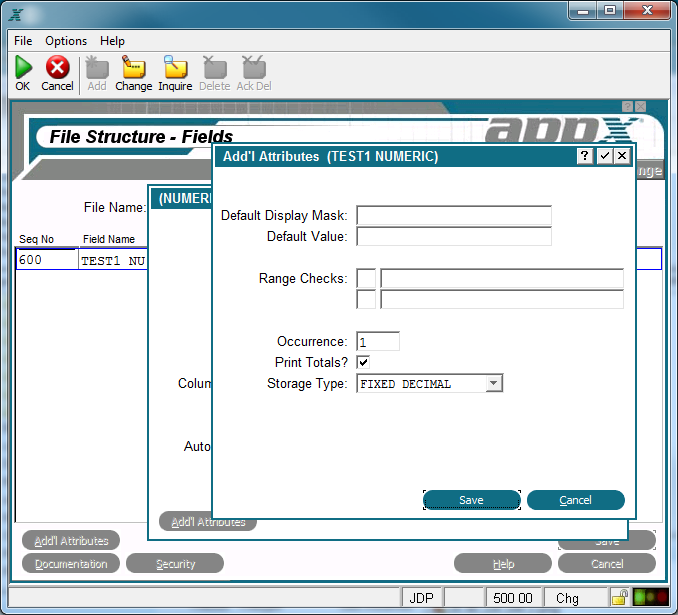
Task: Click the Seq No field showing 600
Action: pyautogui.click(x=48, y=259)
